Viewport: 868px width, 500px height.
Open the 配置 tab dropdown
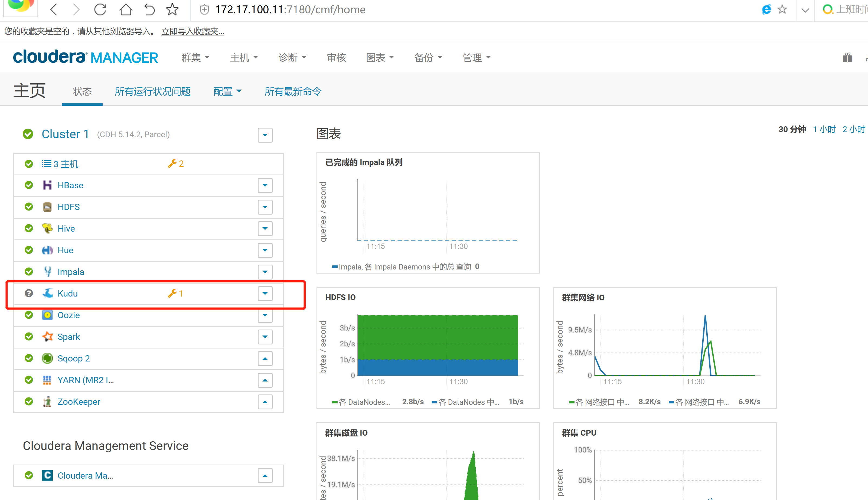click(x=227, y=91)
